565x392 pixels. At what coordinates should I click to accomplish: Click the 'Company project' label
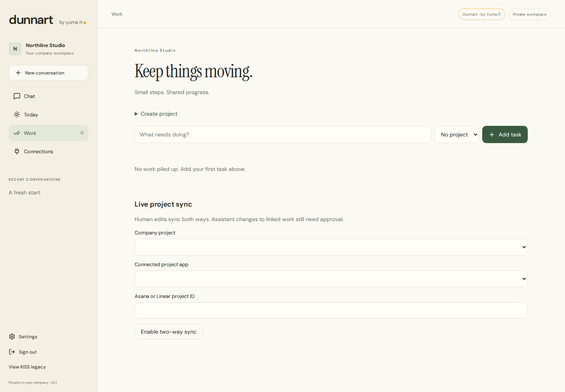point(155,233)
